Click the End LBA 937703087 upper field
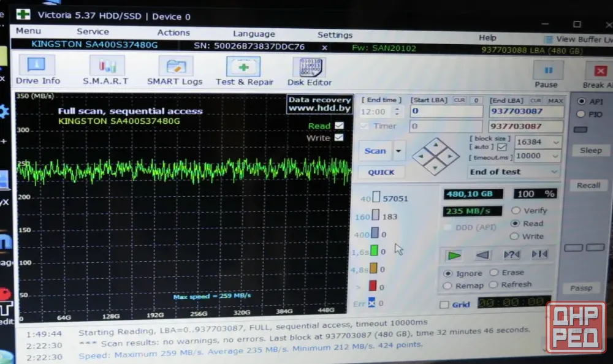Viewport: 613px width, 364px height. click(526, 112)
